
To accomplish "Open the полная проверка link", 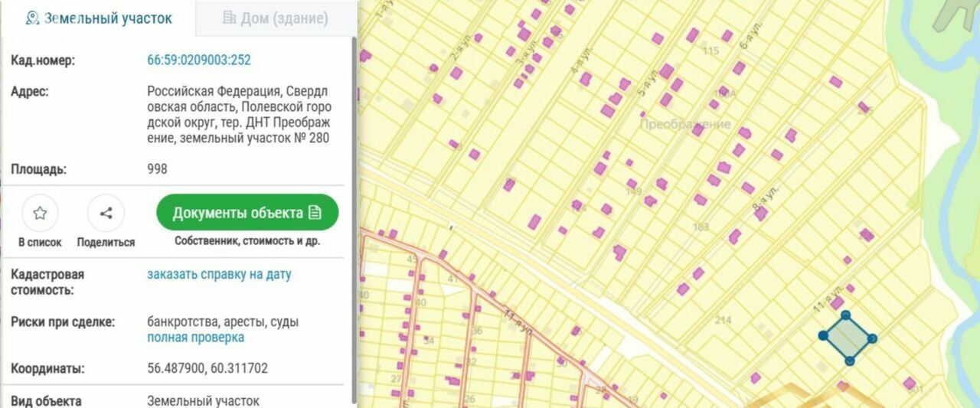I will pyautogui.click(x=196, y=338).
